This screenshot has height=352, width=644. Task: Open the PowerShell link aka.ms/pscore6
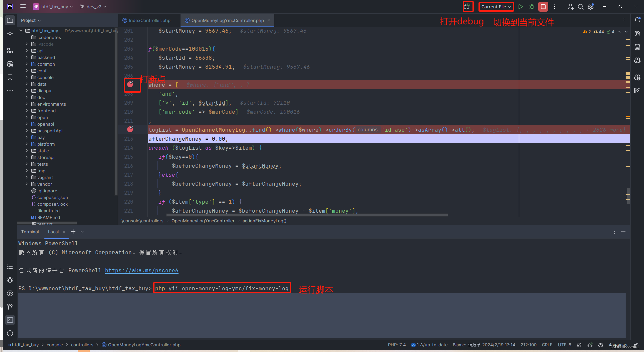[141, 270]
